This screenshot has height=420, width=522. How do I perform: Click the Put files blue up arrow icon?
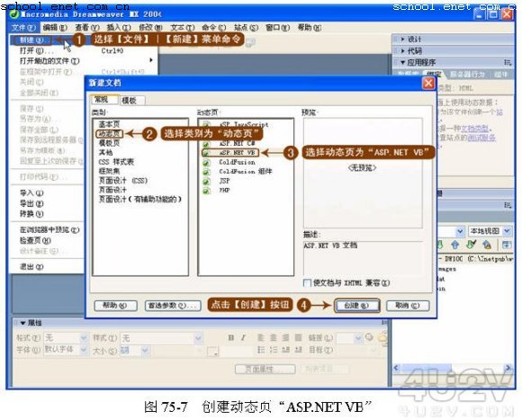point(454,246)
